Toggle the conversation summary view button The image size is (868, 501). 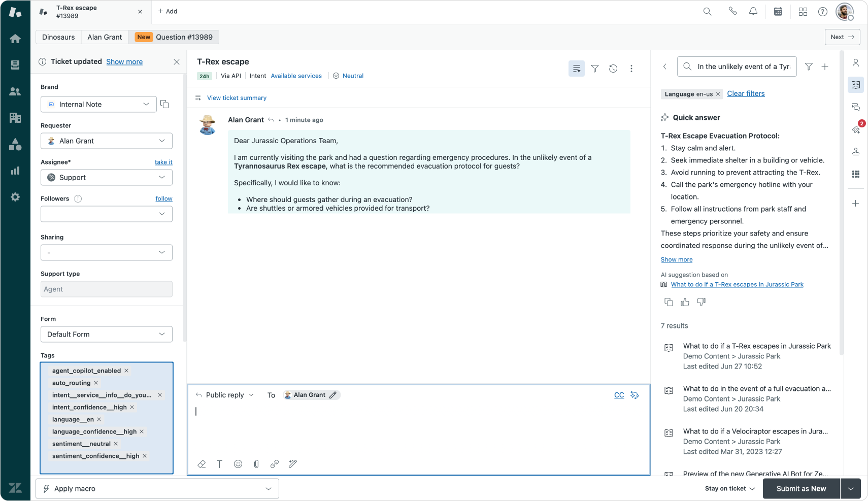click(x=577, y=69)
